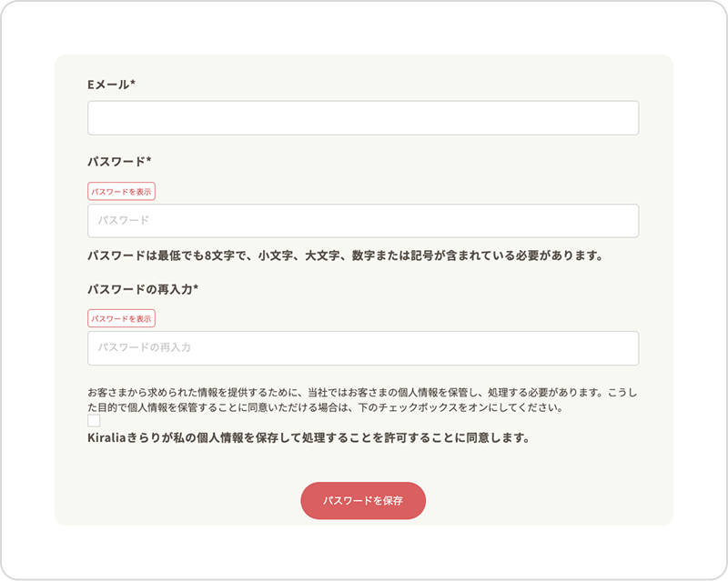Select the field with パスワード placeholder
The image size is (728, 581).
(x=363, y=221)
